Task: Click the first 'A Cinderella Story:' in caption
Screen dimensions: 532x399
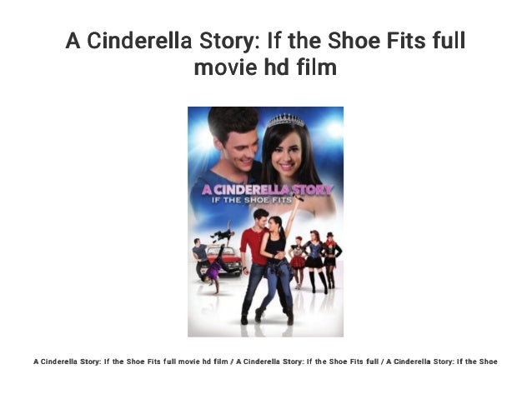Action: coord(68,362)
